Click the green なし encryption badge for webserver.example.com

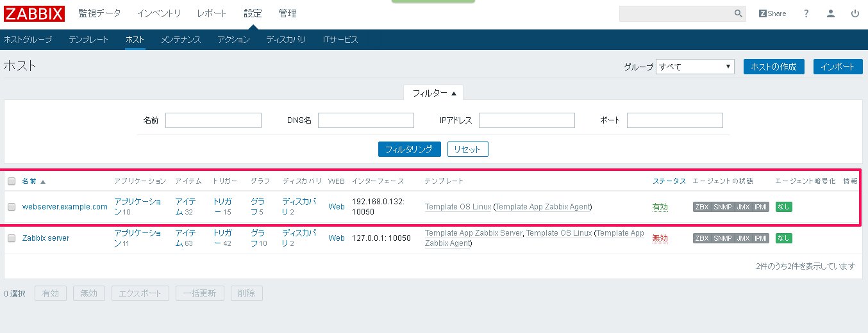[783, 207]
